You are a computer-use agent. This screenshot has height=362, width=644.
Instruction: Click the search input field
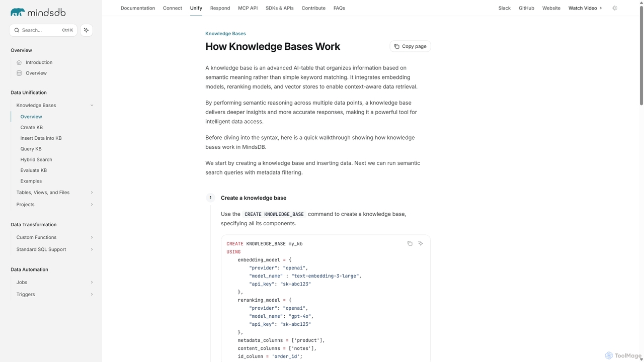43,30
